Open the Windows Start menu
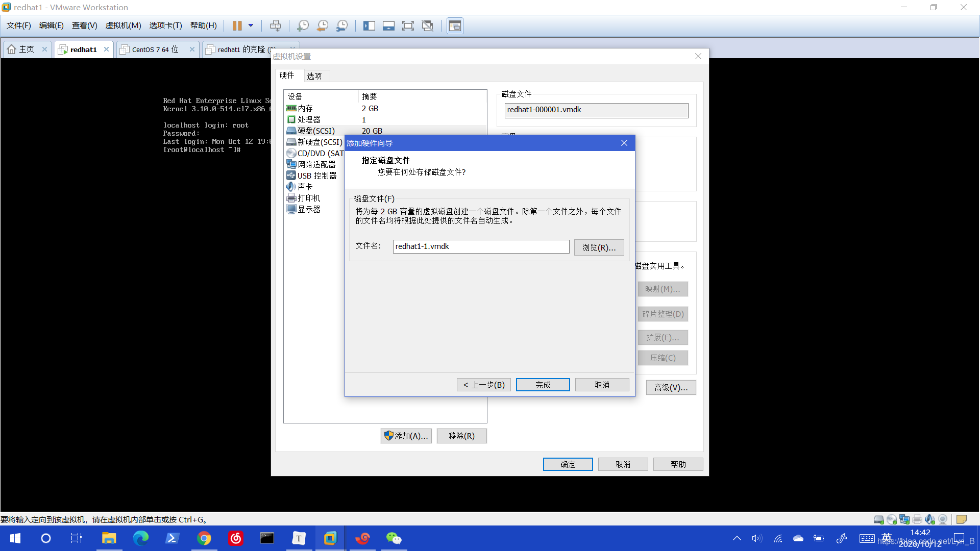980x551 pixels. 15,538
